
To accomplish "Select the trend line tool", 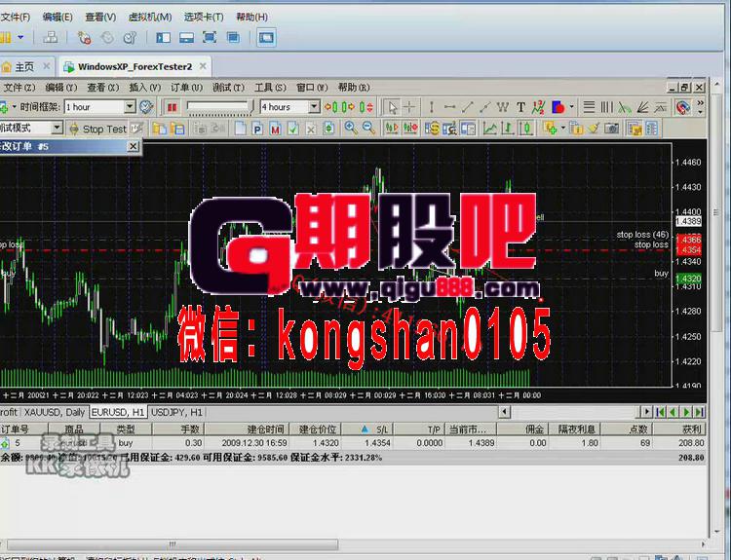I will pos(467,108).
